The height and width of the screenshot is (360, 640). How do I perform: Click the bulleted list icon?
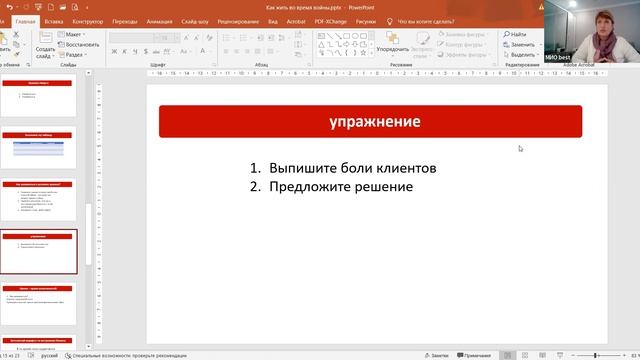point(226,38)
